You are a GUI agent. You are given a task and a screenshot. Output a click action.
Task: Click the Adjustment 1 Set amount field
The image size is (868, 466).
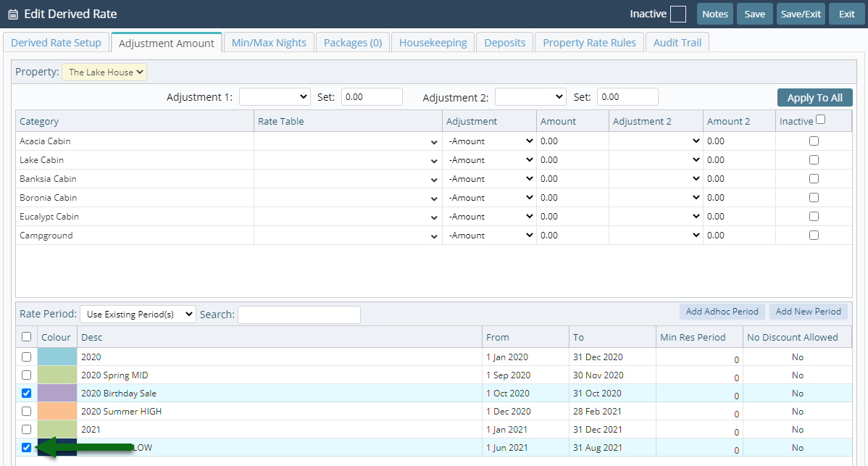tap(372, 97)
